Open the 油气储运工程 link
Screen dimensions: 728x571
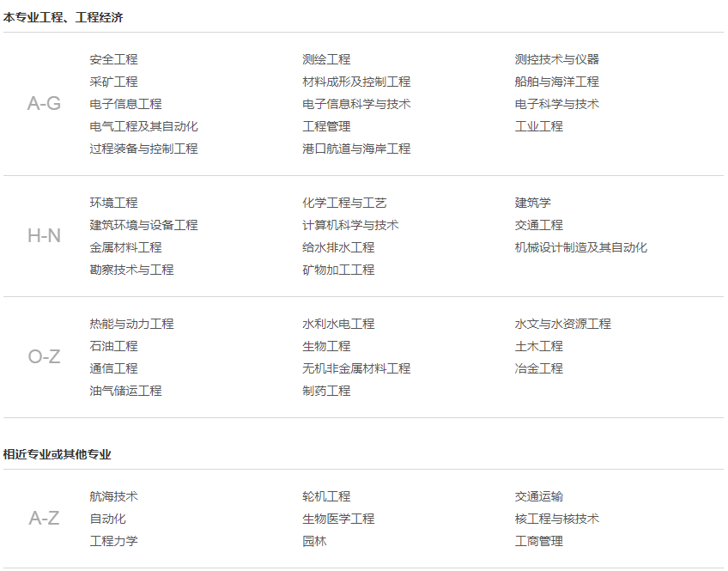[125, 391]
